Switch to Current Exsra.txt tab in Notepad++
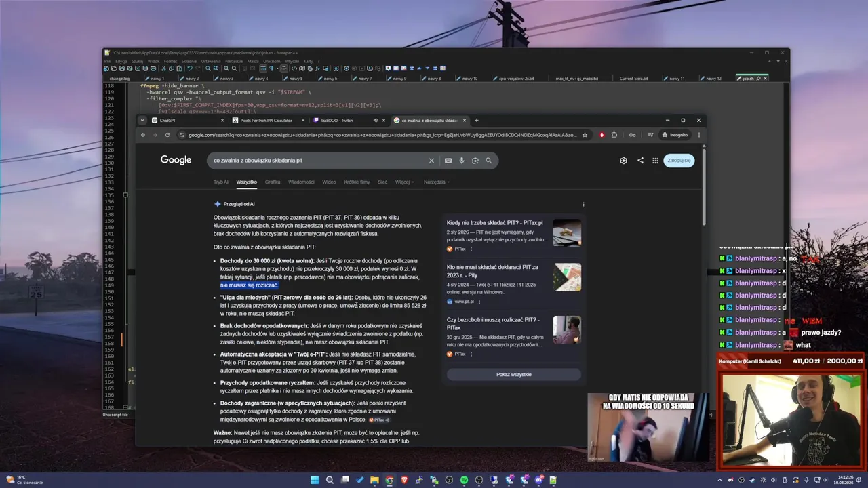This screenshot has width=868, height=488. click(x=634, y=79)
